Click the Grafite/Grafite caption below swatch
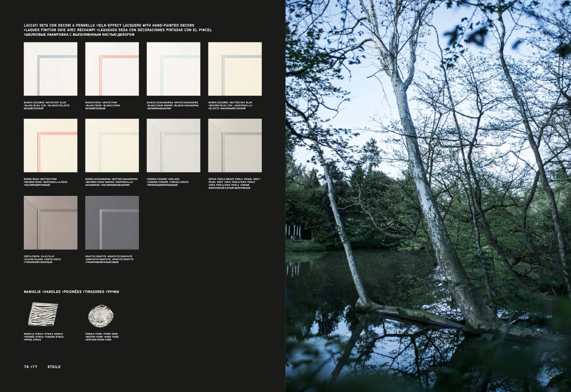Viewport: 571px width, 392px height. click(x=109, y=259)
